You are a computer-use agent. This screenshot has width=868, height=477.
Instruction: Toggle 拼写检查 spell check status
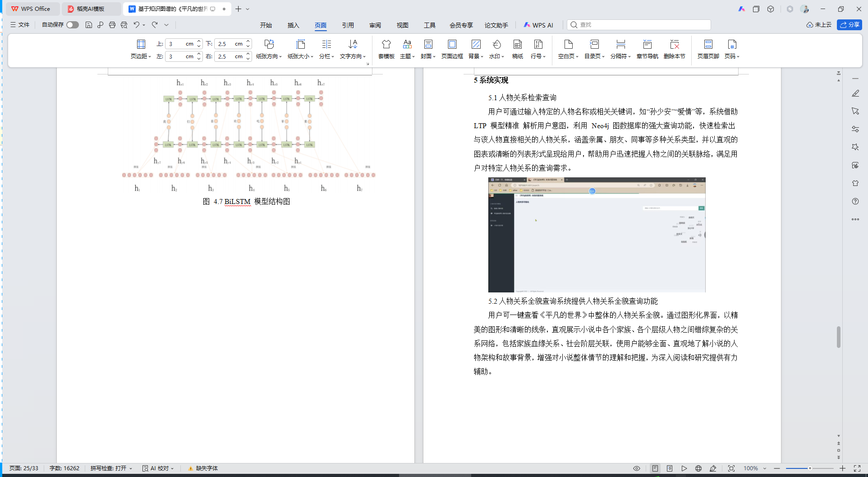[111, 468]
